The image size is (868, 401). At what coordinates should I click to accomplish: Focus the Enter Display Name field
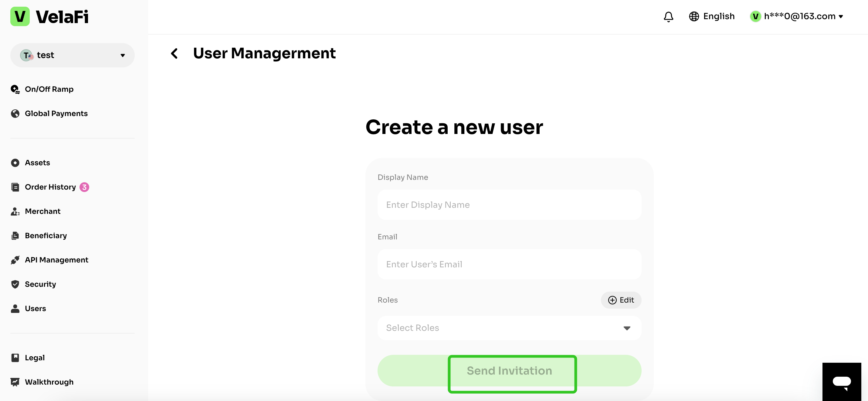coord(509,205)
